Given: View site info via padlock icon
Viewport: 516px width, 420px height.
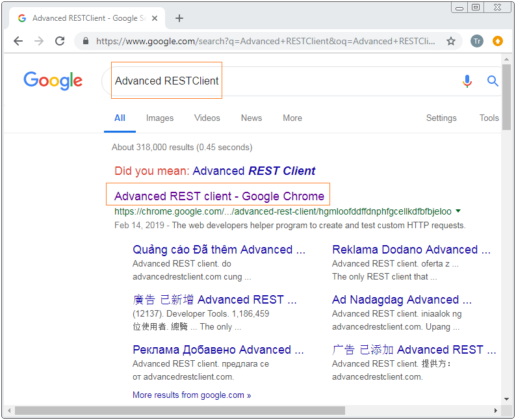Looking at the screenshot, I should 86,41.
